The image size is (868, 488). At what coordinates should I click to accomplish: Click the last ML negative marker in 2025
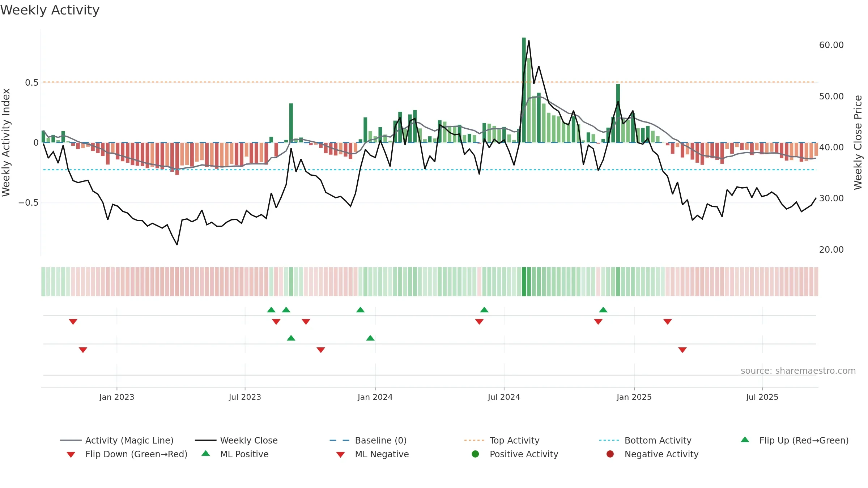[682, 350]
